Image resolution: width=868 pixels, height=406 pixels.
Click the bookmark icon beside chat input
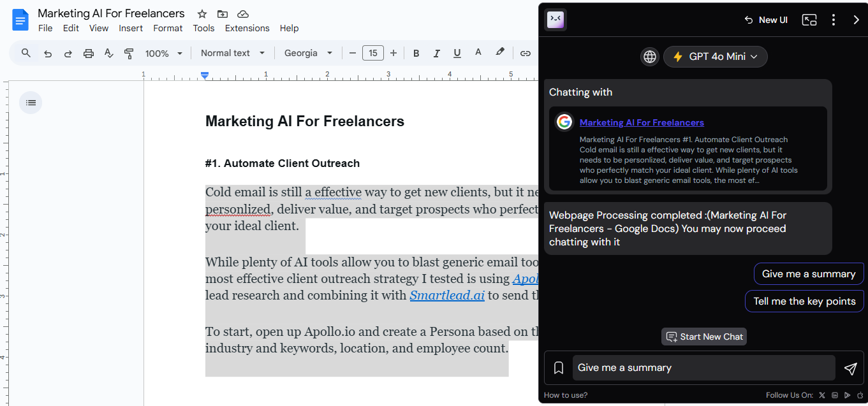(x=559, y=368)
